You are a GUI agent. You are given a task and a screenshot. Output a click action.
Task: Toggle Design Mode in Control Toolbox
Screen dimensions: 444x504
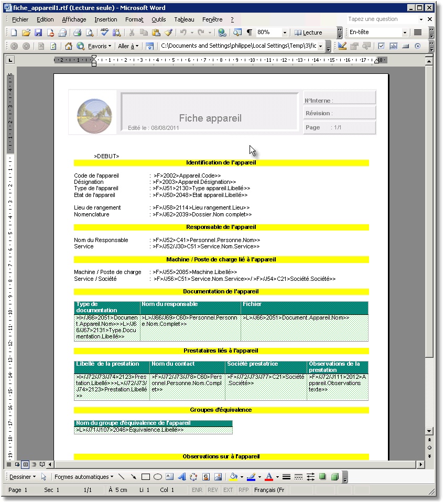(x=342, y=46)
